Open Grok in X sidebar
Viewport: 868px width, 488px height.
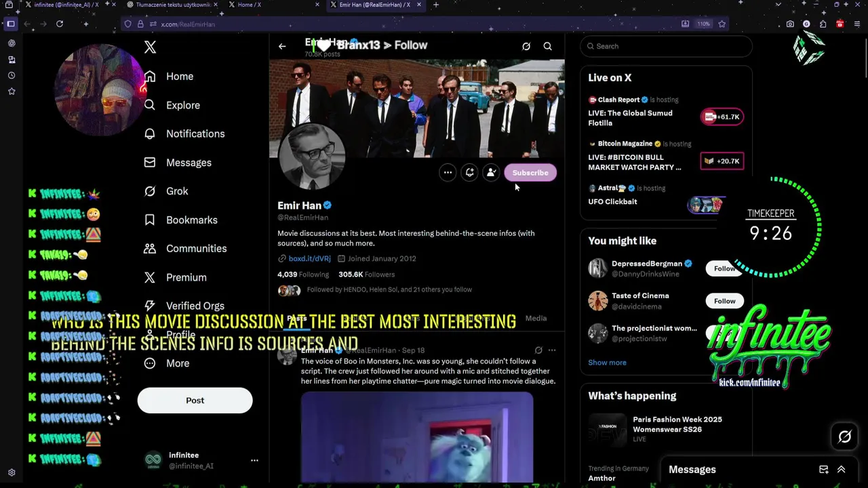(x=166, y=191)
